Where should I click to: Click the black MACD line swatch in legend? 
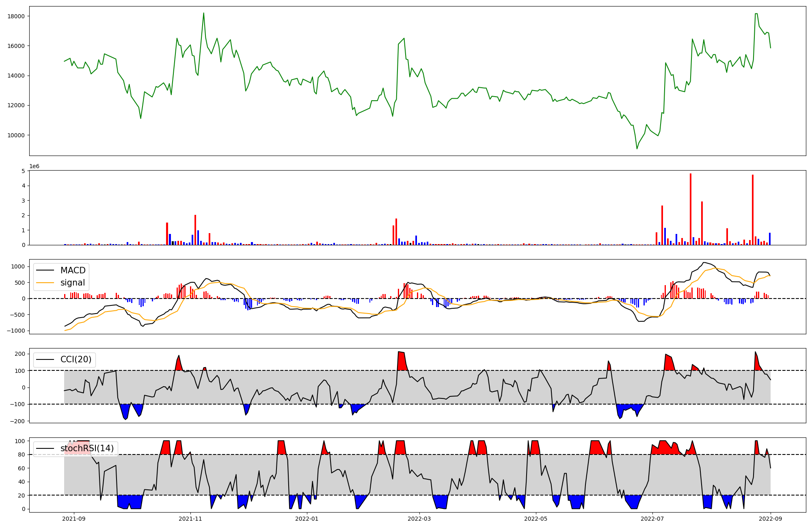coord(45,270)
